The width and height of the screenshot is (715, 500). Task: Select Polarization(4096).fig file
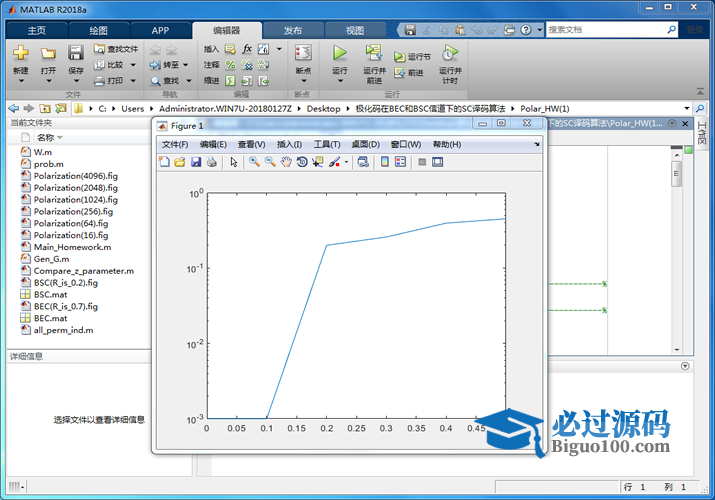tap(75, 176)
